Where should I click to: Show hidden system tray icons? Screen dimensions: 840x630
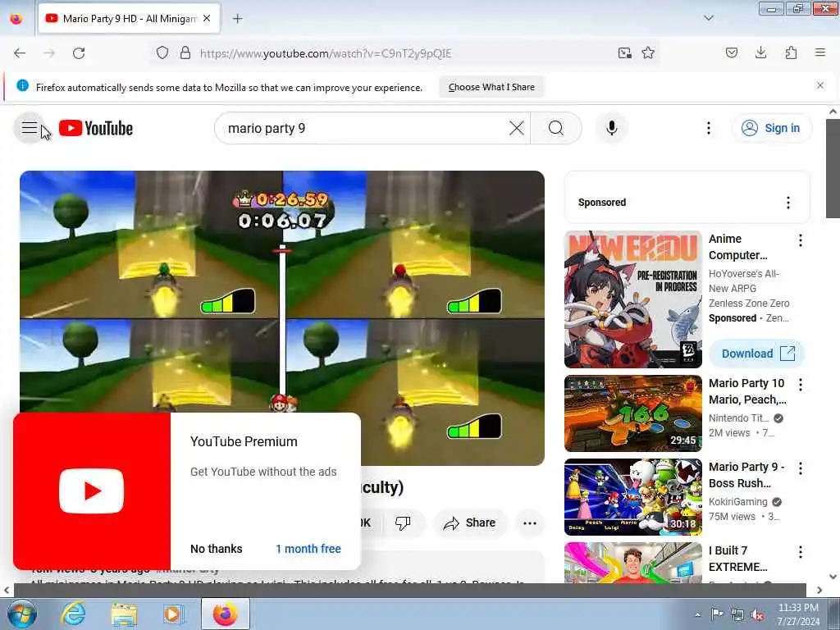coord(697,614)
